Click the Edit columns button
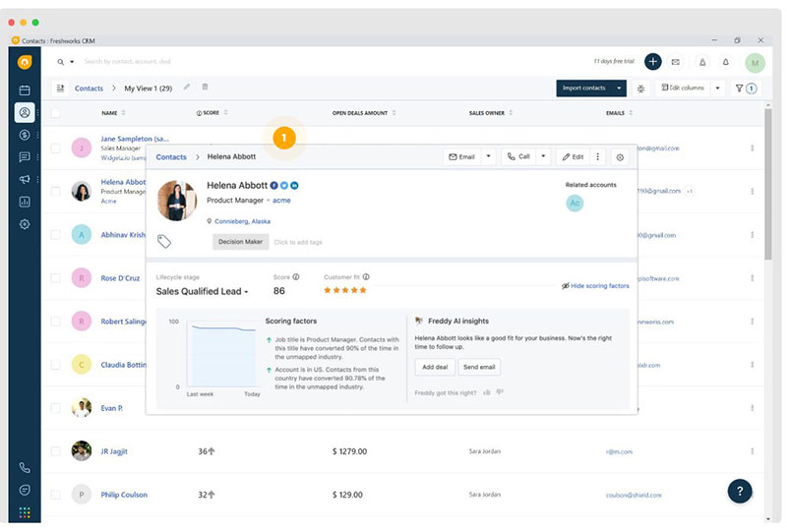 point(683,88)
